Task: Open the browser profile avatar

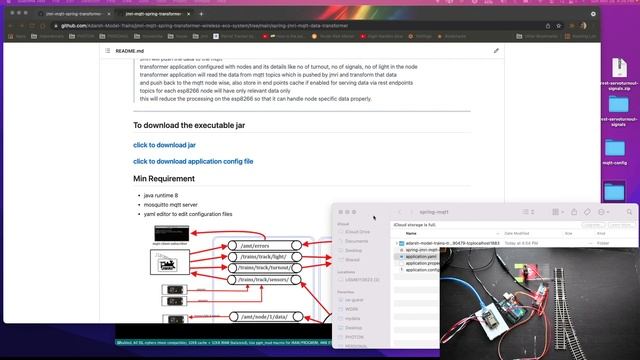Action: click(584, 26)
